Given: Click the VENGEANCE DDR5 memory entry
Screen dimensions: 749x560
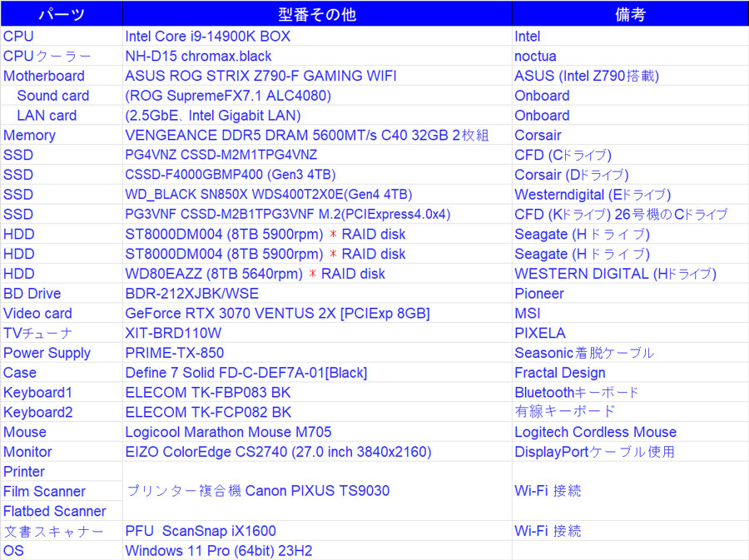Looking at the screenshot, I should [306, 136].
